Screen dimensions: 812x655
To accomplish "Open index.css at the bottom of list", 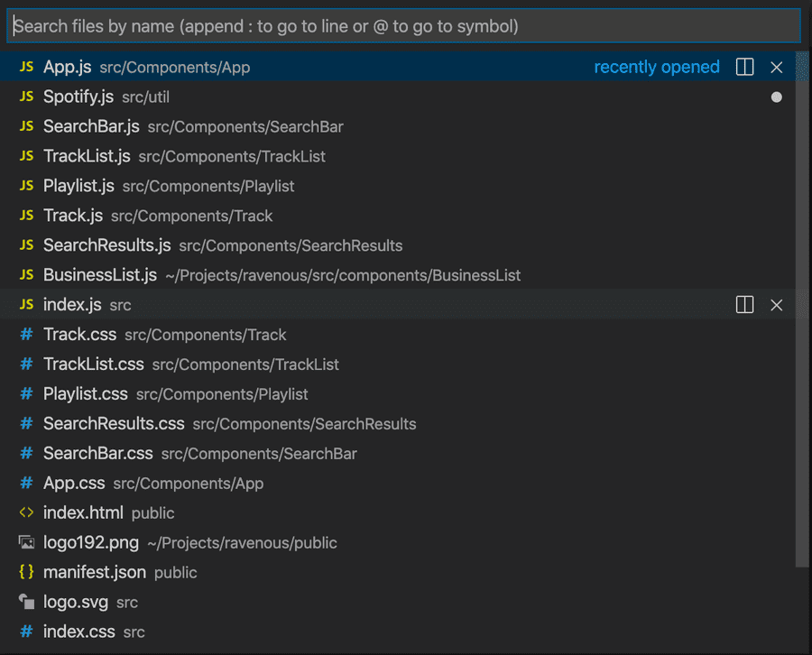I will click(x=79, y=632).
